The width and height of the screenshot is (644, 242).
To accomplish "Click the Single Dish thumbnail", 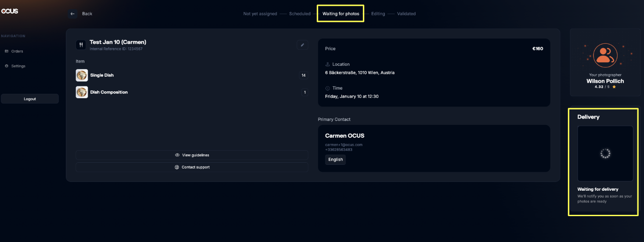I will (x=82, y=75).
